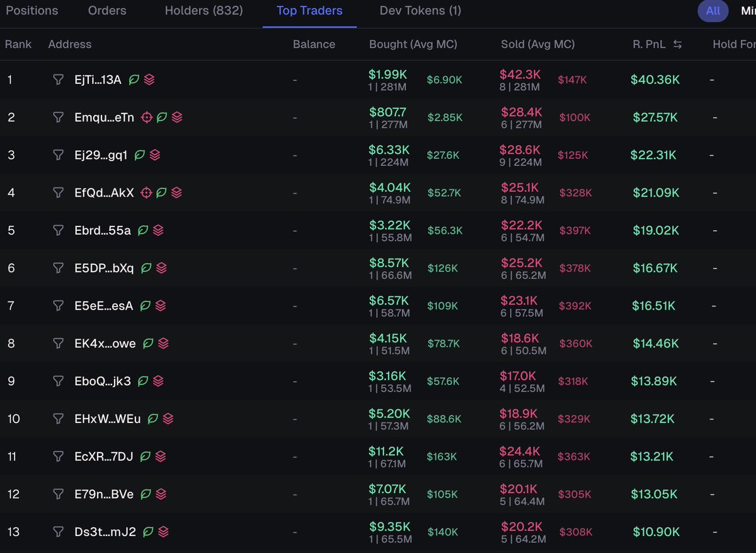Click the sniper target icon beside Emqu...eTn

(147, 117)
